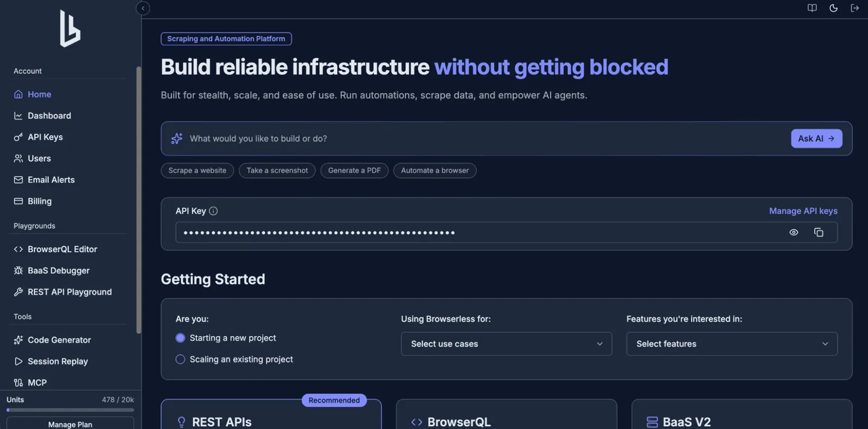Screen dimensions: 868x429
Task: Click the Recommended badge on REST APIs
Action: click(334, 400)
